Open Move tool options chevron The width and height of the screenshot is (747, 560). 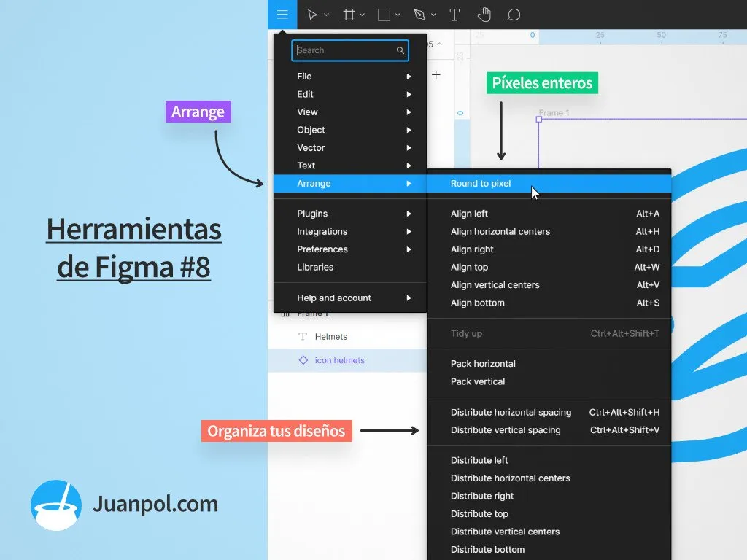326,15
